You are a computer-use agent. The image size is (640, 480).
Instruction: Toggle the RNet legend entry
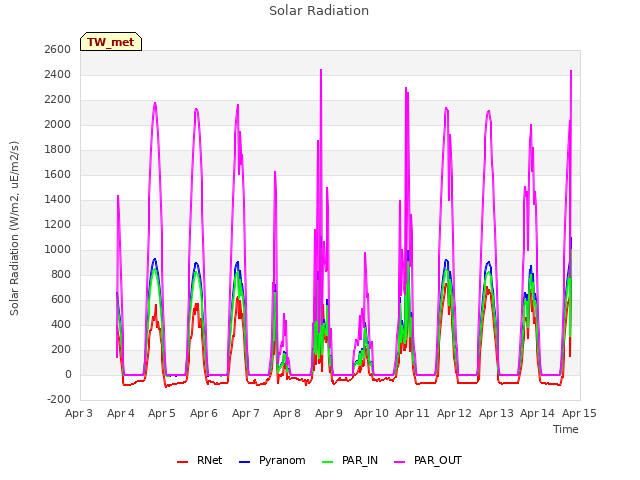pyautogui.click(x=200, y=460)
